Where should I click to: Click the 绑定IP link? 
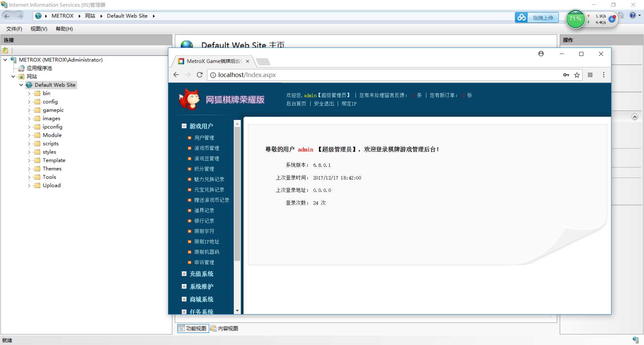point(349,104)
